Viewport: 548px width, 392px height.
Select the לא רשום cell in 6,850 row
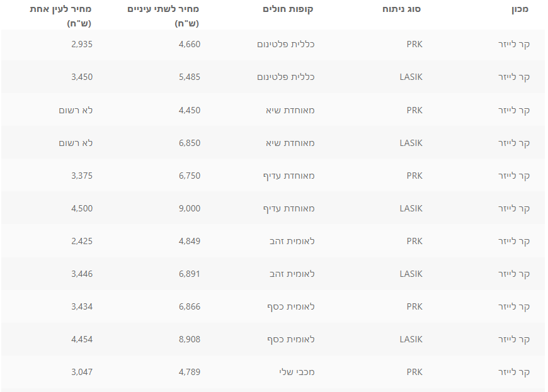pos(76,143)
